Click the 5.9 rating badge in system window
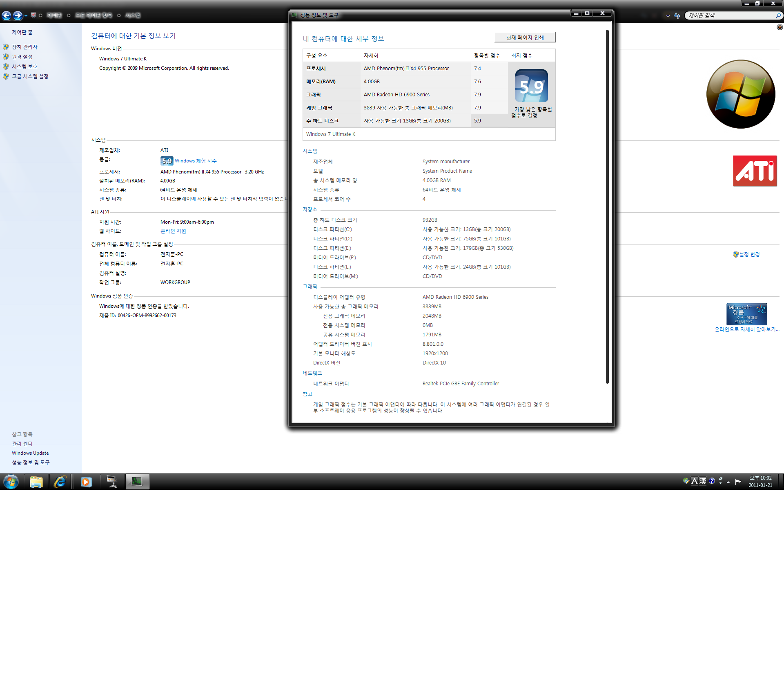 pyautogui.click(x=167, y=161)
